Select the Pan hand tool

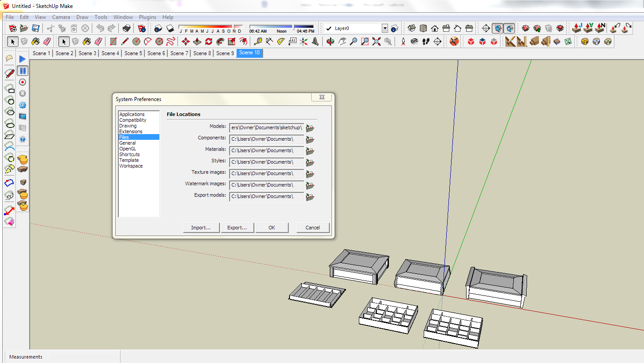[342, 41]
